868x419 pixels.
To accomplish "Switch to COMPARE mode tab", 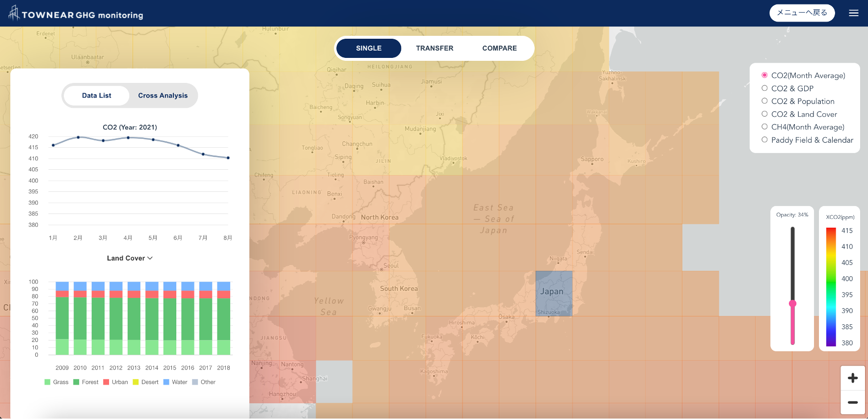I will tap(499, 48).
